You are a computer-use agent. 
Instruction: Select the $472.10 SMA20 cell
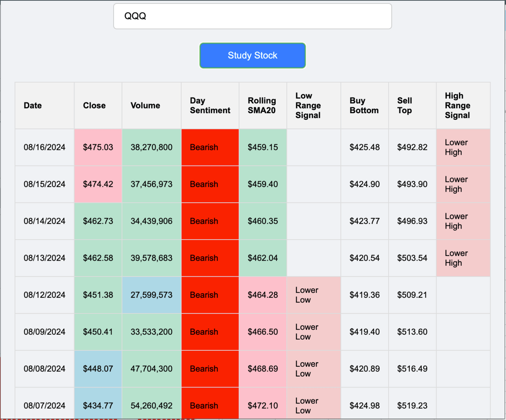(x=263, y=404)
